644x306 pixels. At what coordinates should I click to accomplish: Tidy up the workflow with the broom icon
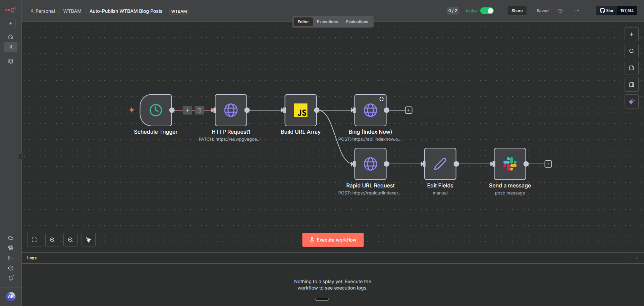88,239
